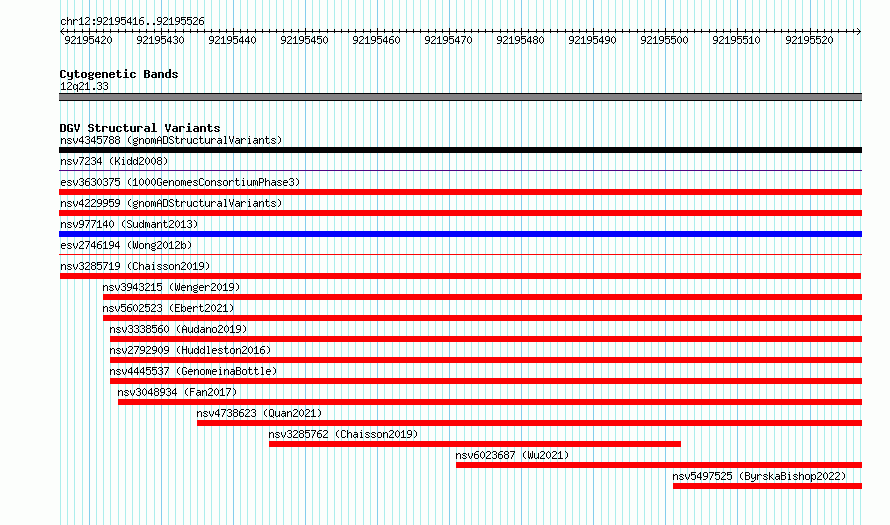This screenshot has width=890, height=525.
Task: Click the thin red esv2746194 variant line
Action: pos(460,254)
